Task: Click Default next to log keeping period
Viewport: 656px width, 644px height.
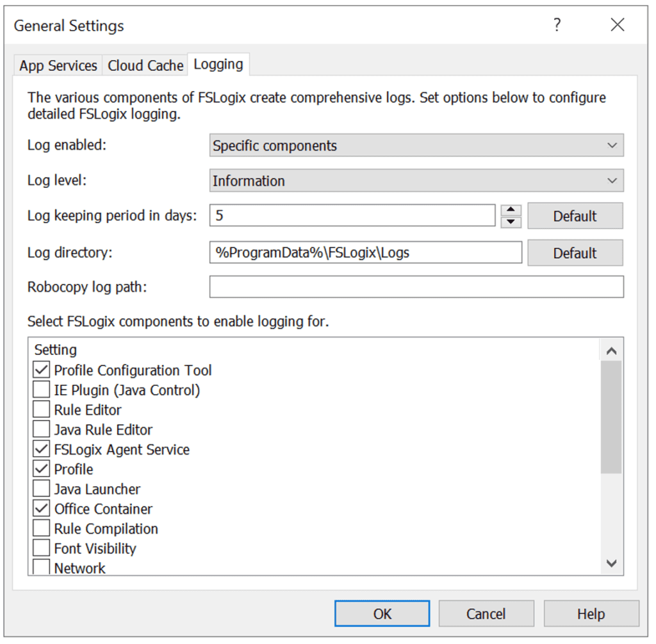Action: (x=575, y=215)
